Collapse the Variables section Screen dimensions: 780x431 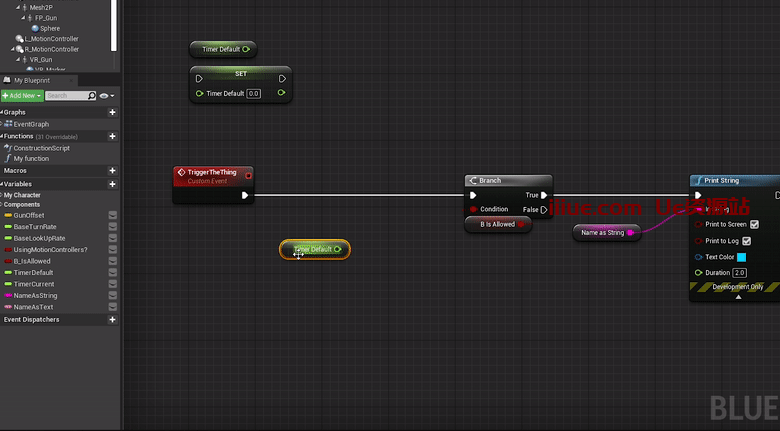[3, 184]
